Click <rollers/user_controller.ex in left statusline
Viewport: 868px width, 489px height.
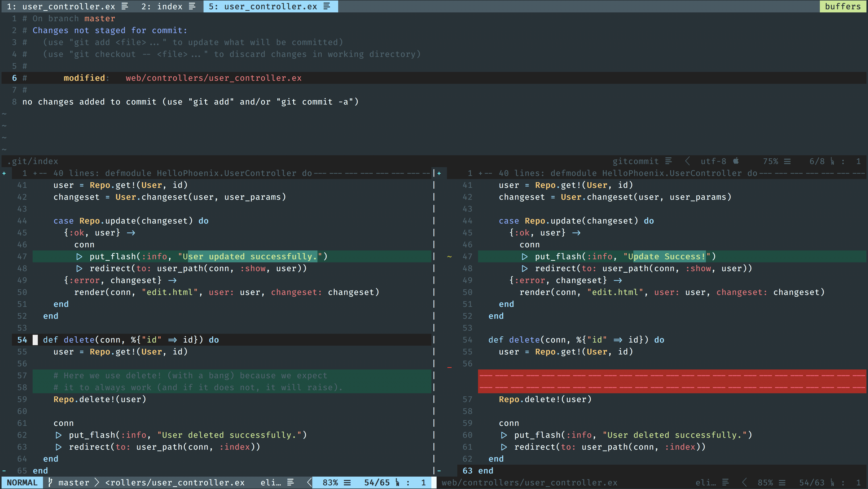(x=175, y=483)
